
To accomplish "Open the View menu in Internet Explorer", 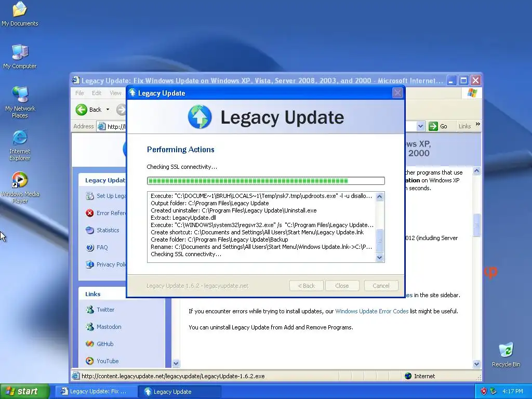I will [x=115, y=93].
